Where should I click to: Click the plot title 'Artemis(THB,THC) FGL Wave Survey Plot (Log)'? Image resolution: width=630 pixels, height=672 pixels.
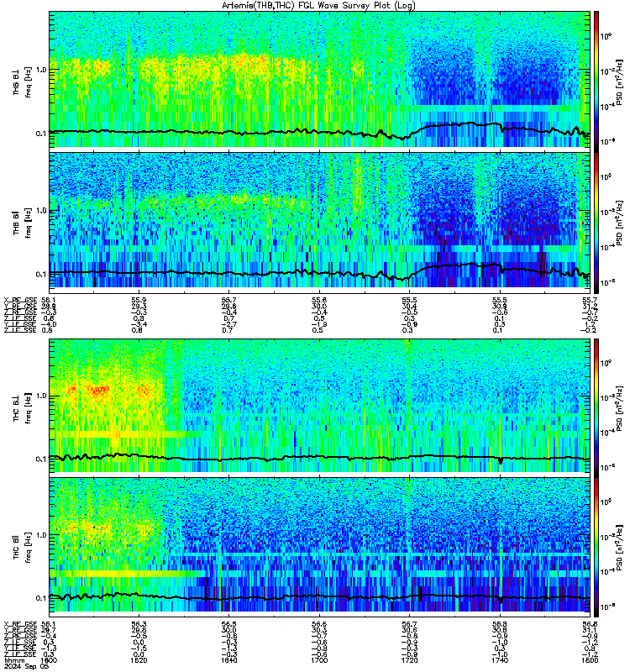318,6
